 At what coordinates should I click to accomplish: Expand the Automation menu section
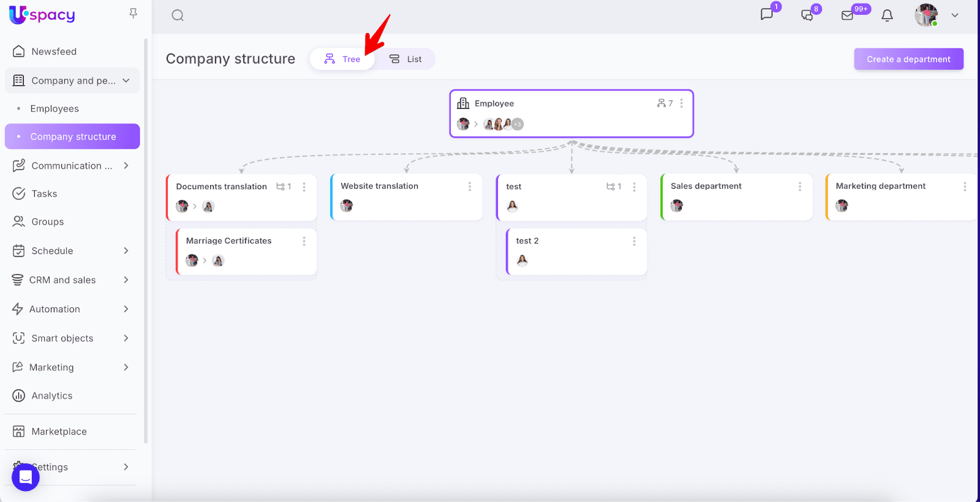[126, 309]
